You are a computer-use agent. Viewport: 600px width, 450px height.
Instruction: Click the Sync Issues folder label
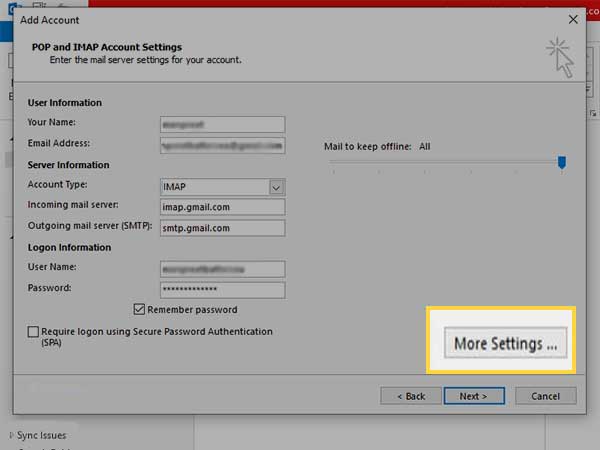(41, 435)
